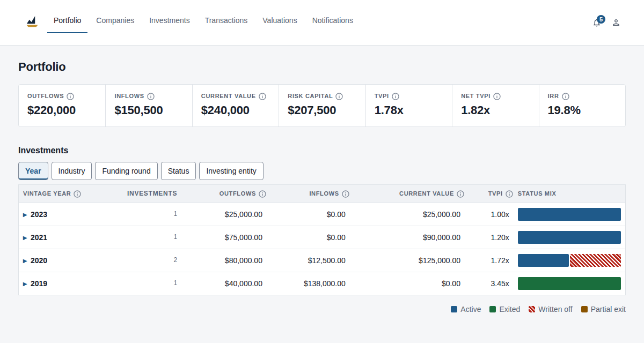Click the $150,500 inflows total
Viewport: 644px width, 343px height.
pos(138,110)
